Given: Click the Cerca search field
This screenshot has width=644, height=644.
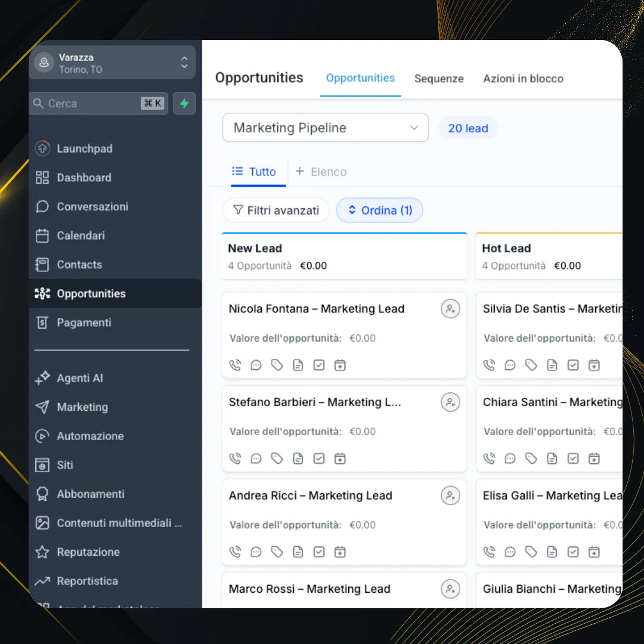Looking at the screenshot, I should 98,103.
